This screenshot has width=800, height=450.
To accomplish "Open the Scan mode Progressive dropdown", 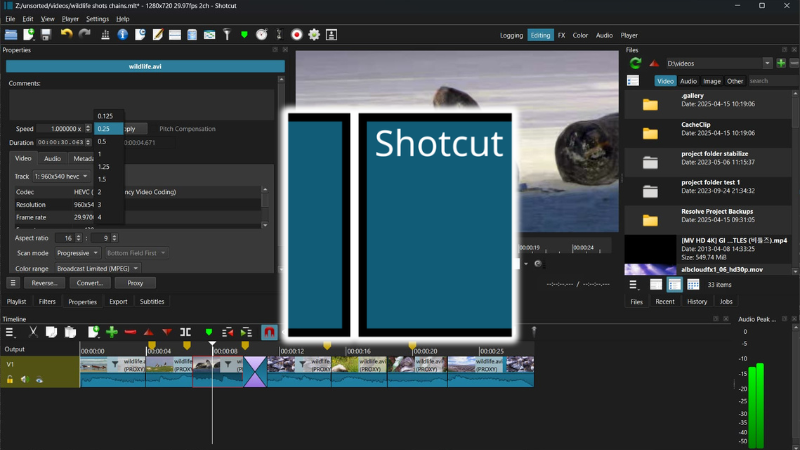I will click(x=77, y=253).
